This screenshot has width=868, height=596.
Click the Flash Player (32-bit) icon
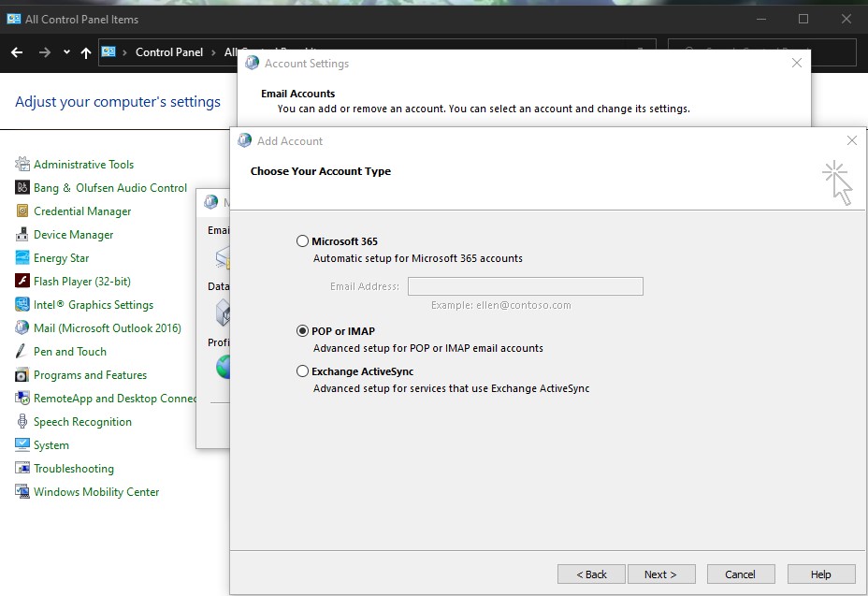22,281
